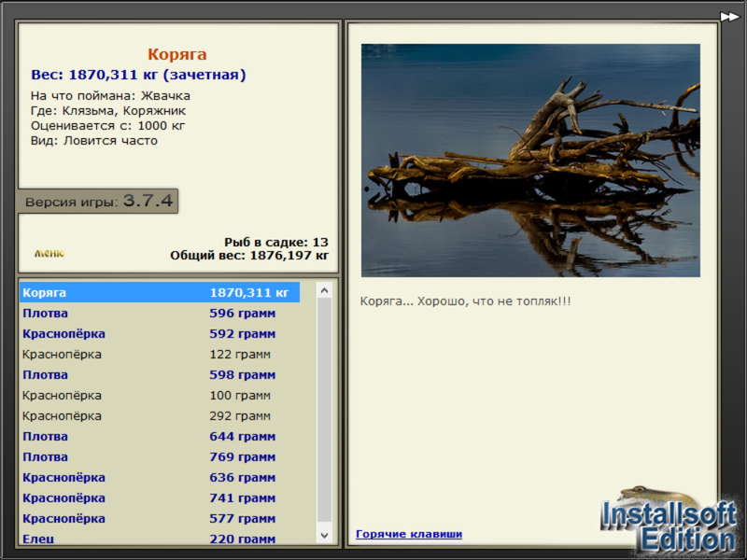Screen dimensions: 747x560
Task: Select Краснопёрка 292 грамм entry
Action: (x=160, y=415)
